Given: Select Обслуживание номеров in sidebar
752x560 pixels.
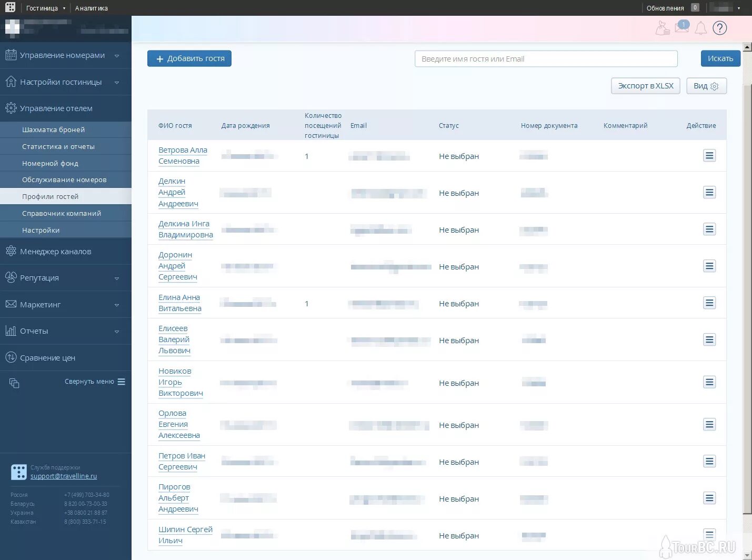Looking at the screenshot, I should pos(65,179).
